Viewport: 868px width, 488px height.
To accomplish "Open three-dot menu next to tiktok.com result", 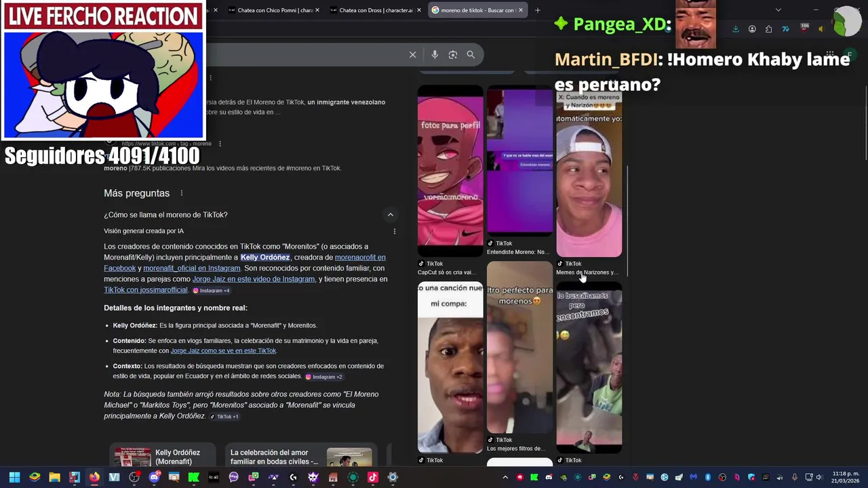I will 220,144.
